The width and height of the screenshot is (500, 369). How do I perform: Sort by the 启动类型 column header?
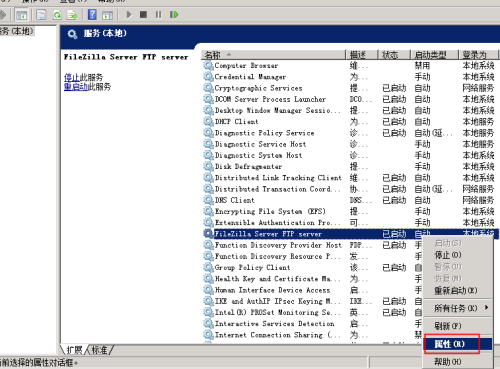pyautogui.click(x=435, y=55)
